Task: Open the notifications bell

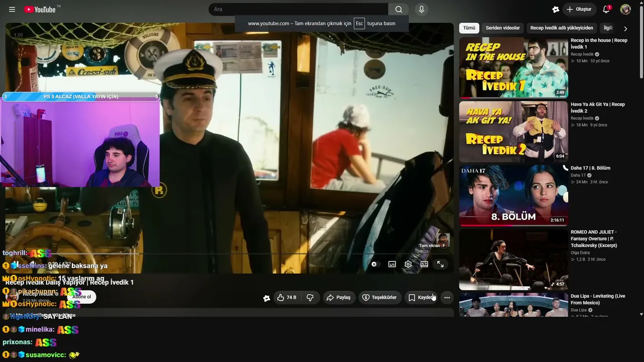Action: pyautogui.click(x=606, y=10)
